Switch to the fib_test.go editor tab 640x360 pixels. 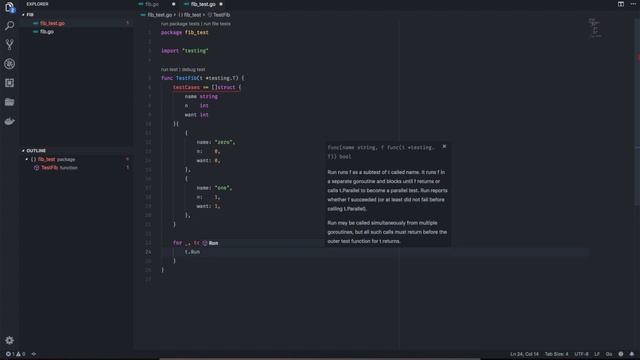tap(203, 4)
